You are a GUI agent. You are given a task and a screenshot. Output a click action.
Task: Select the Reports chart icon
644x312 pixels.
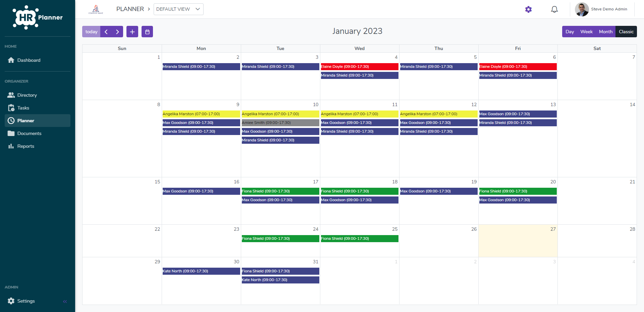pyautogui.click(x=11, y=146)
